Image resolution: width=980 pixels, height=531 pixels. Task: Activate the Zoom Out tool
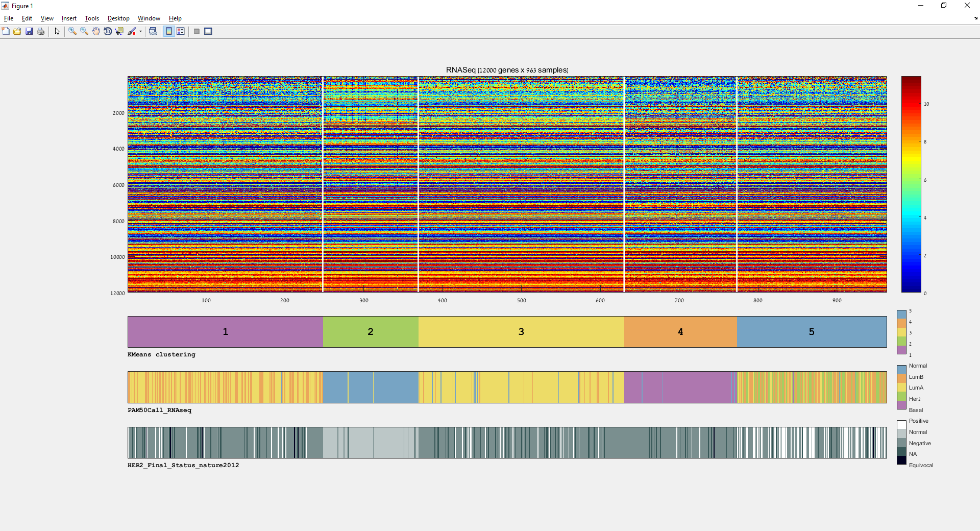(84, 32)
